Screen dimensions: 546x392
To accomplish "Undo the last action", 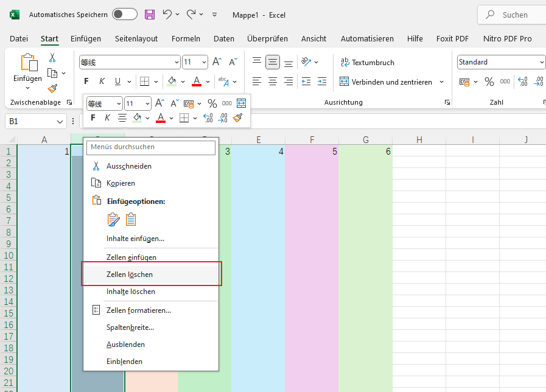I will pyautogui.click(x=167, y=14).
